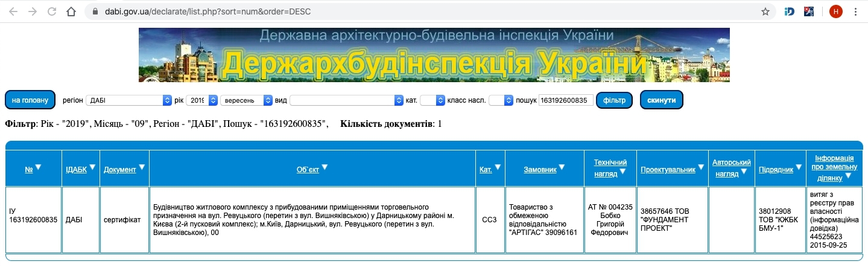The image size is (868, 267).
Task: Open the extension icon beside the iD extension
Action: 809,11
